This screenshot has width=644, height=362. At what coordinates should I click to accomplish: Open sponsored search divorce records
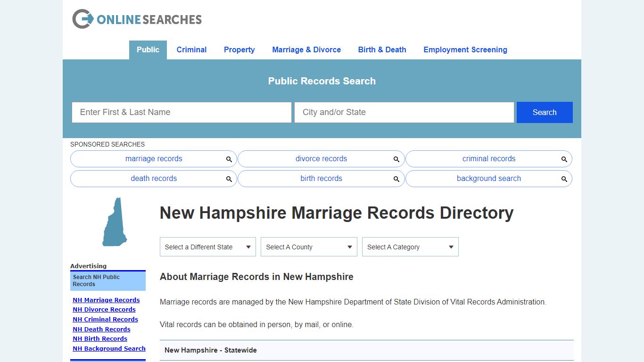[321, 159]
